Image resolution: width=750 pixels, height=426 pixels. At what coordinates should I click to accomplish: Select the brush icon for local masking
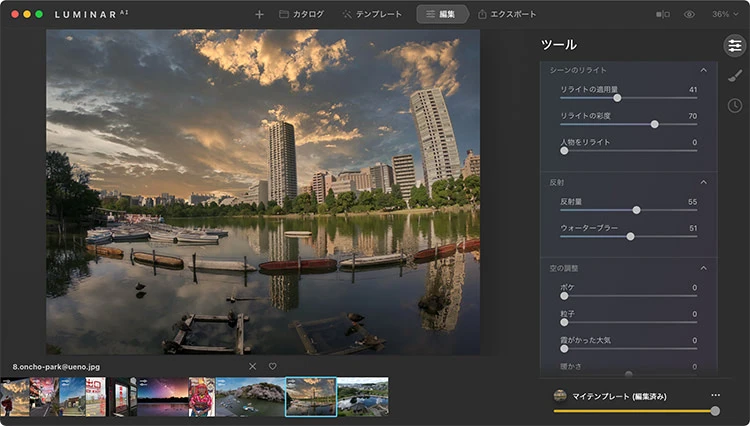(x=734, y=76)
